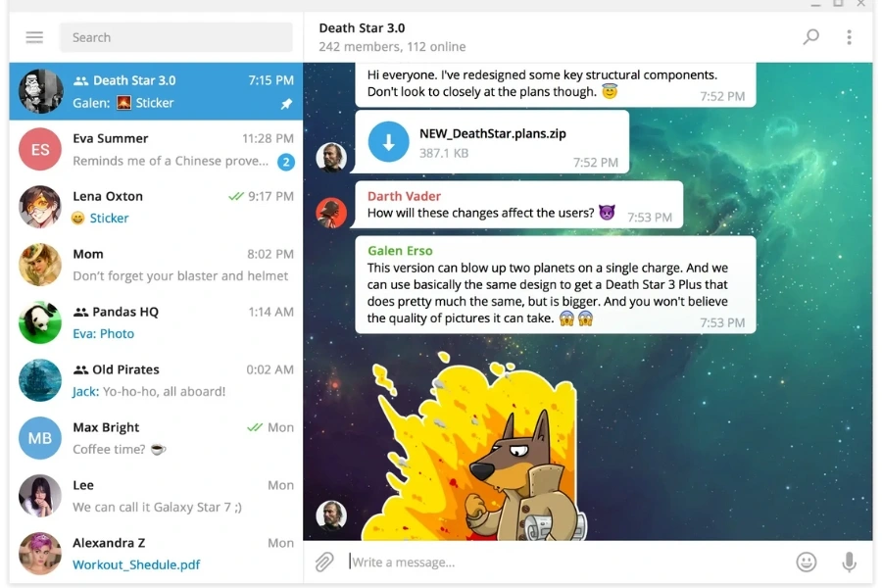
Task: Record a voice message with microphone
Action: pyautogui.click(x=849, y=562)
